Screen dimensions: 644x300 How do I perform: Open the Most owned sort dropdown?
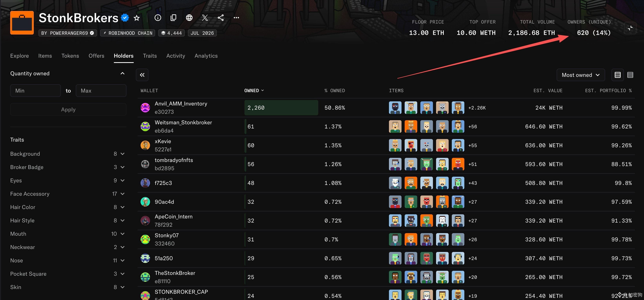click(x=581, y=75)
